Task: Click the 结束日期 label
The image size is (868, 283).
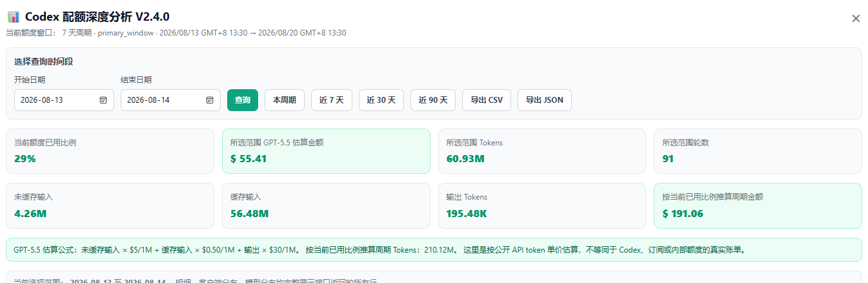Action: click(x=136, y=79)
